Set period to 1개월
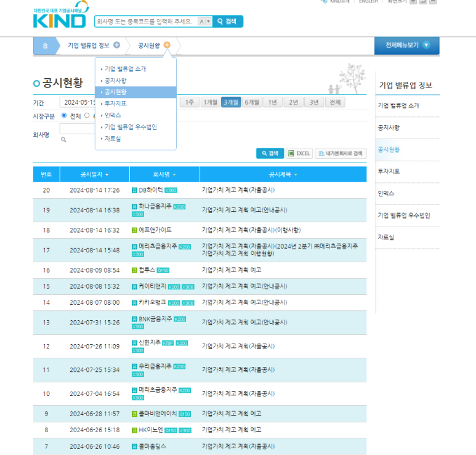Image resolution: width=476 pixels, height=455 pixels. (x=211, y=102)
